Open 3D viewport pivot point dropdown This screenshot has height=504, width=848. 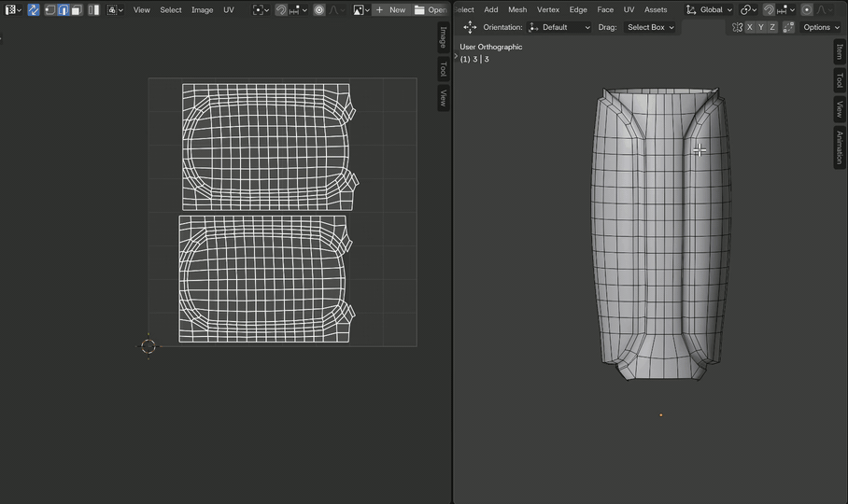click(x=748, y=9)
